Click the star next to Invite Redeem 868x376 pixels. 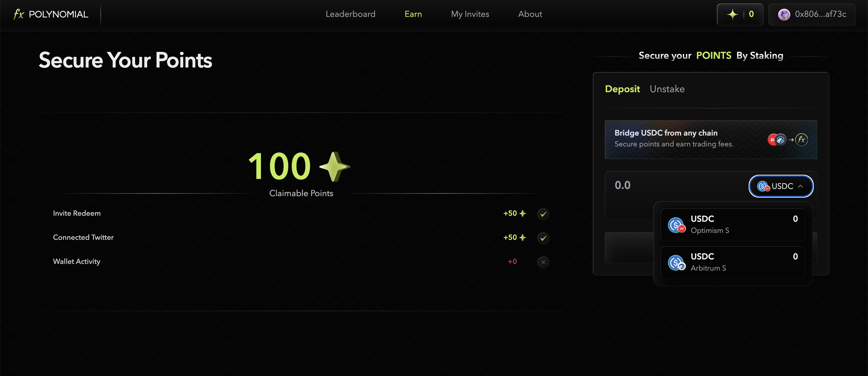523,214
